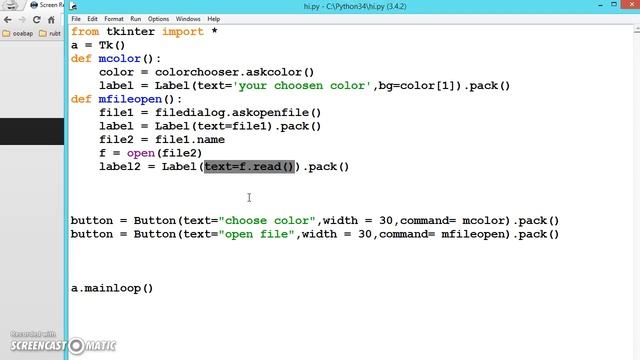Open the Edit menu
The height and width of the screenshot is (360, 640).
pos(92,19)
